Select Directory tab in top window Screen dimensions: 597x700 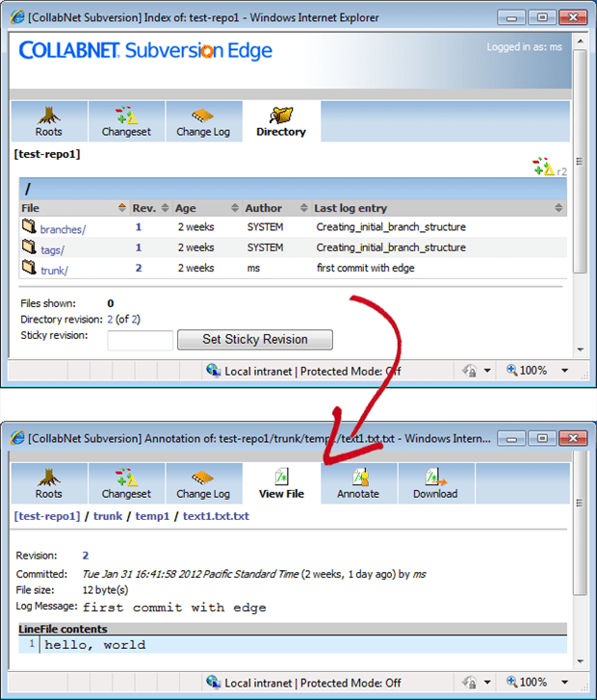click(x=281, y=121)
